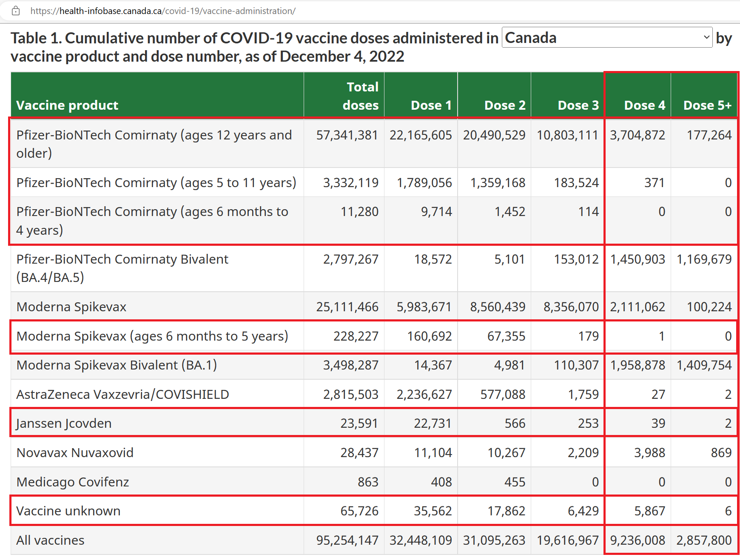Click Dose 4 value 1,450,903
740x560 pixels.
point(638,259)
